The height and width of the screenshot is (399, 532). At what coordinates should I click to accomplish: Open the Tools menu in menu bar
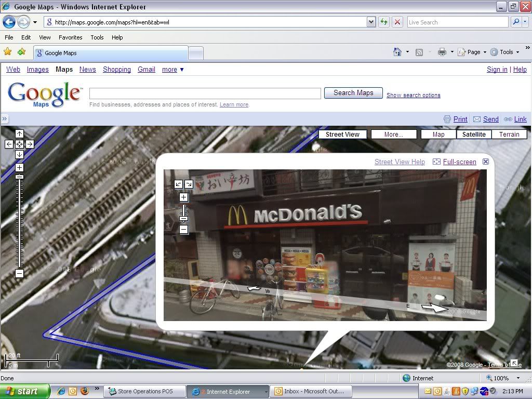pos(97,37)
